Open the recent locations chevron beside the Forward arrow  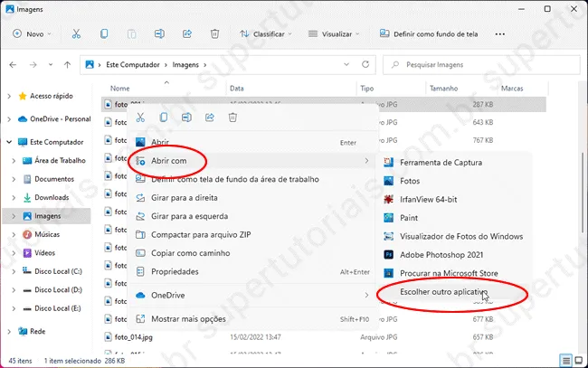[51, 65]
